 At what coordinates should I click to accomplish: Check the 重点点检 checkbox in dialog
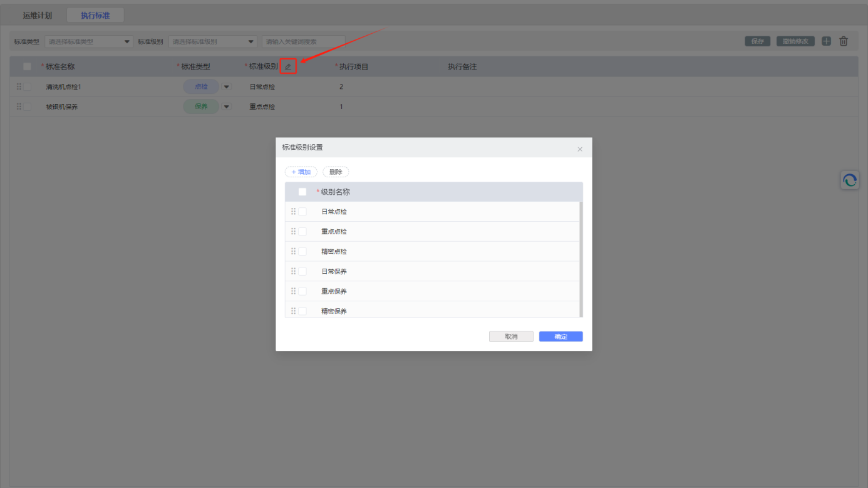pyautogui.click(x=302, y=232)
